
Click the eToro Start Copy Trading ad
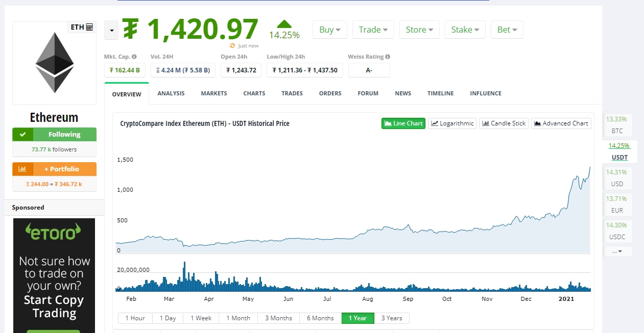[x=54, y=275]
